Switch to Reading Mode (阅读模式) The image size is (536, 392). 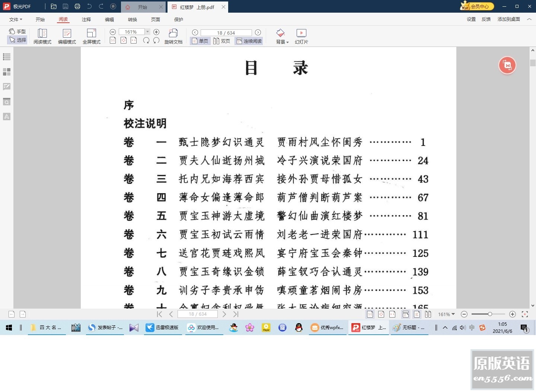pyautogui.click(x=42, y=36)
